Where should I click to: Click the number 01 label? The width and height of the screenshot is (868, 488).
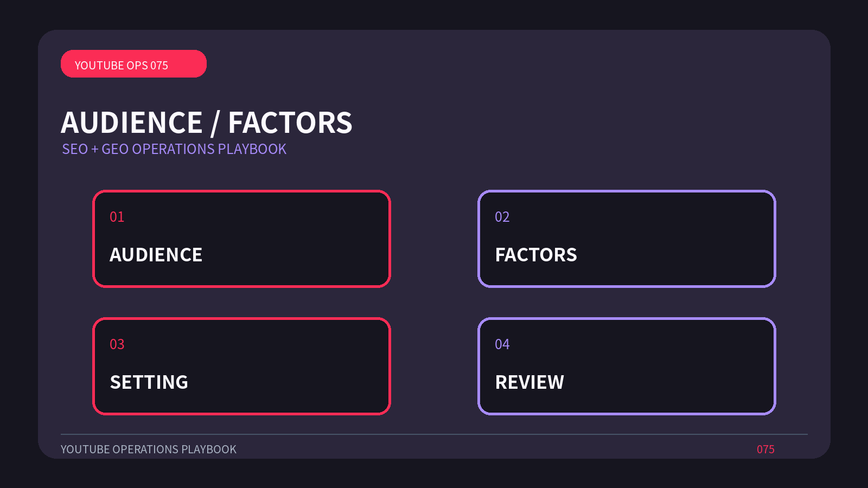point(117,217)
